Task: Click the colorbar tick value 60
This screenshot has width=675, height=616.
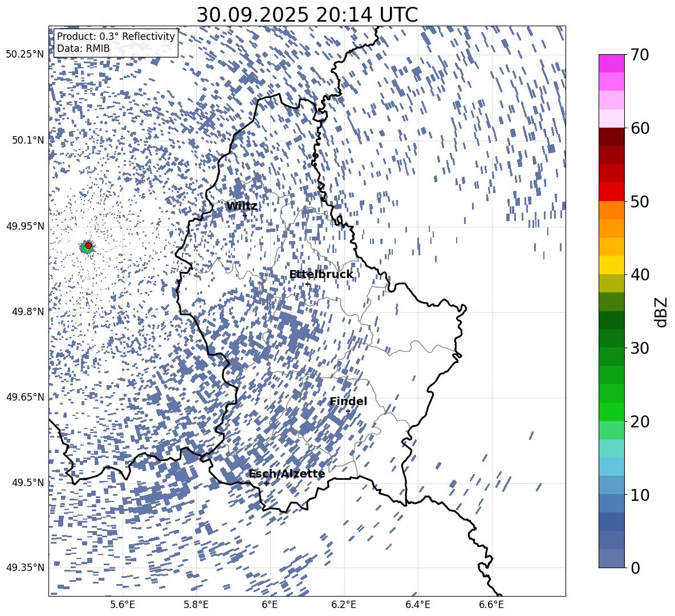Action: point(640,128)
